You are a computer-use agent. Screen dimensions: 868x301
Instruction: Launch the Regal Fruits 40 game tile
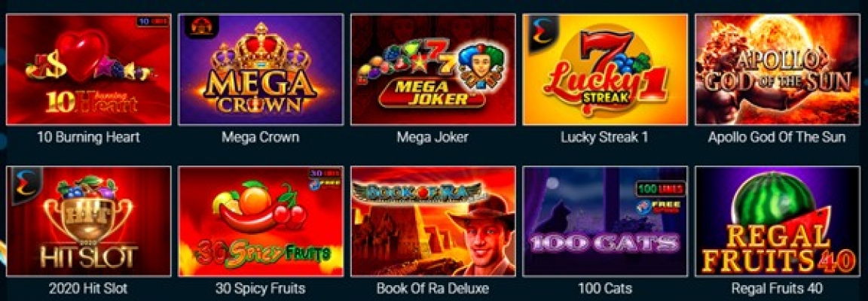coord(778,220)
